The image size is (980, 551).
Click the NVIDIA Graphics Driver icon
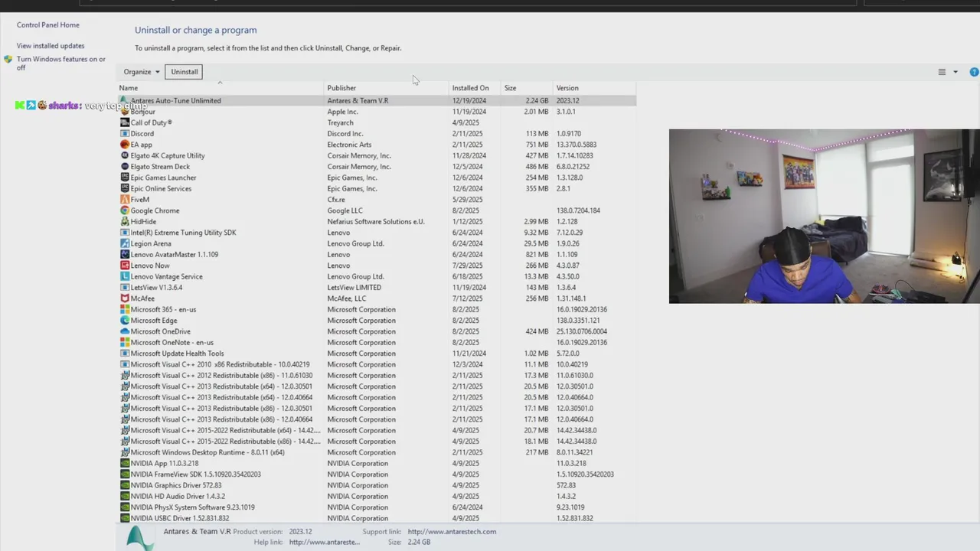coord(125,485)
